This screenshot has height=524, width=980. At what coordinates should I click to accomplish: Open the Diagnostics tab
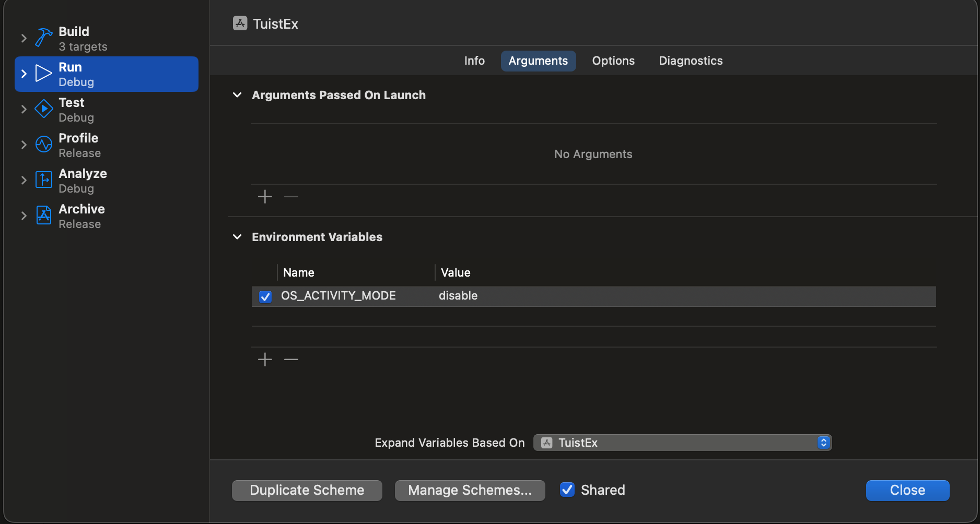pyautogui.click(x=691, y=61)
